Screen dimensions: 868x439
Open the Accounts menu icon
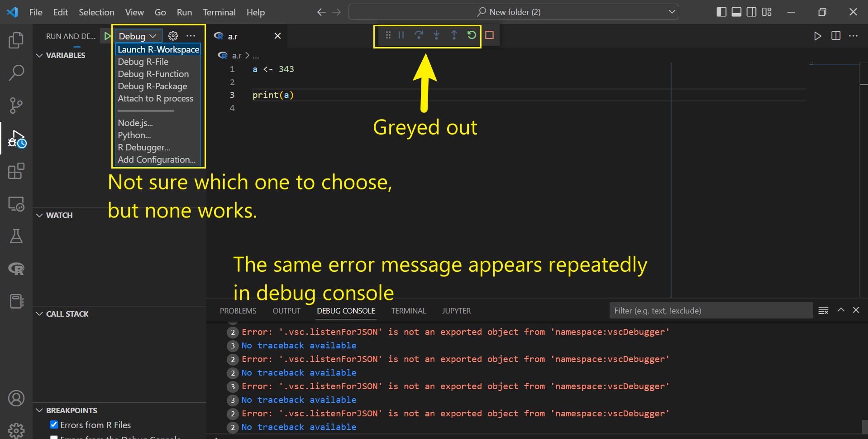coord(16,398)
